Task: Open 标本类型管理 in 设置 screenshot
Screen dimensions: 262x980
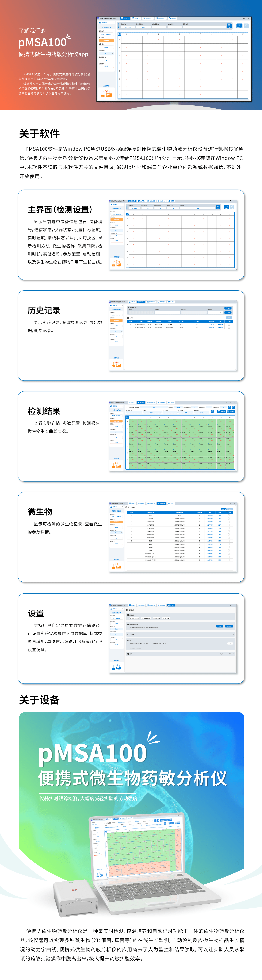Action: point(146,618)
